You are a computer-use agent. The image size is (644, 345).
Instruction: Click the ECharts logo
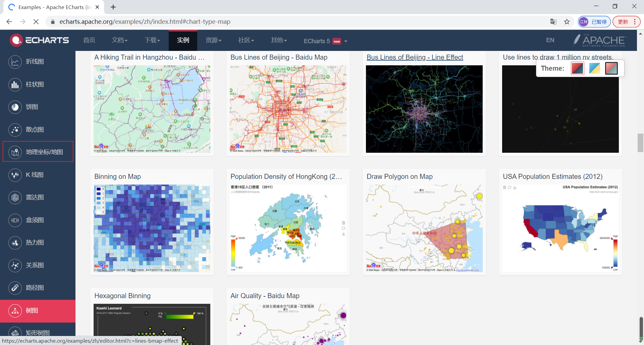click(39, 40)
